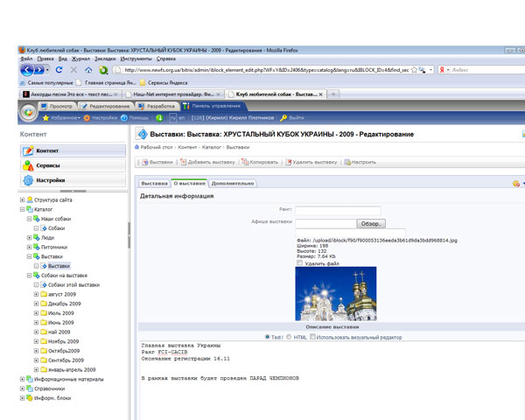The height and width of the screenshot is (420, 525).
Task: Check the Удалить файл checkbox
Action: 300,262
